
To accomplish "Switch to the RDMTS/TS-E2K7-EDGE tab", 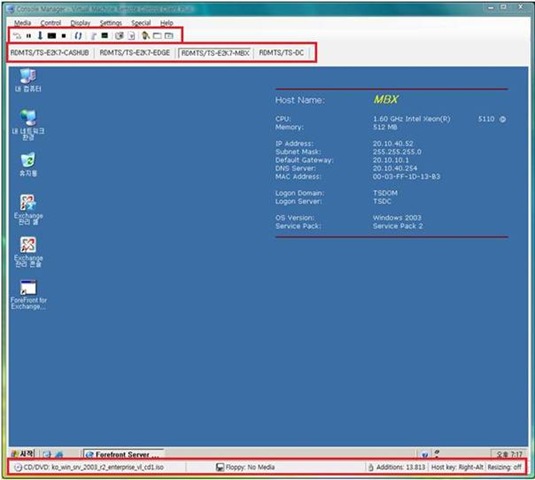I will coord(135,53).
